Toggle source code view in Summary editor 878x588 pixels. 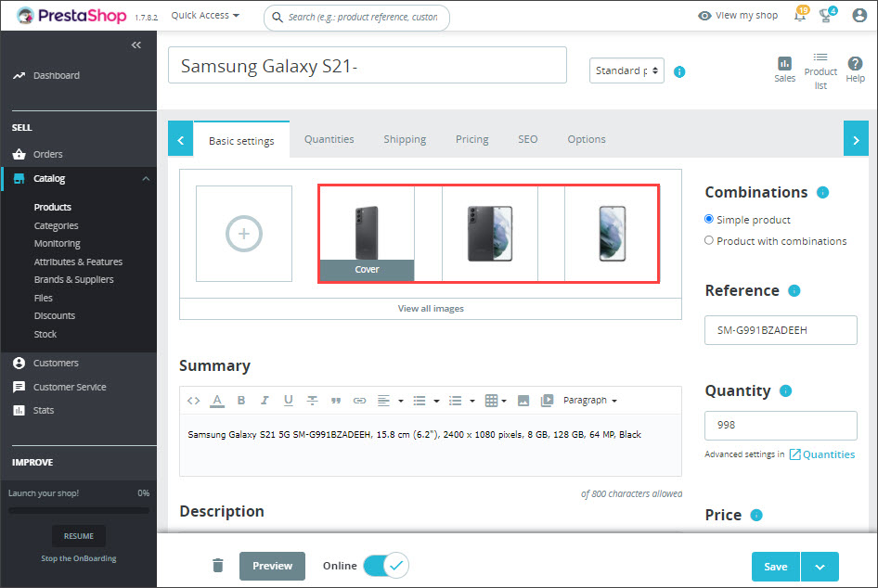point(194,401)
